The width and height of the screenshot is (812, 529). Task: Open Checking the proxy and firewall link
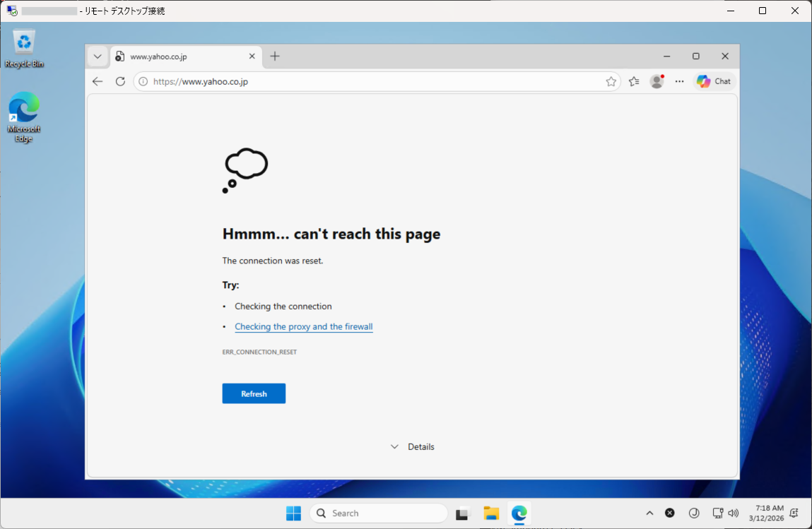click(303, 326)
